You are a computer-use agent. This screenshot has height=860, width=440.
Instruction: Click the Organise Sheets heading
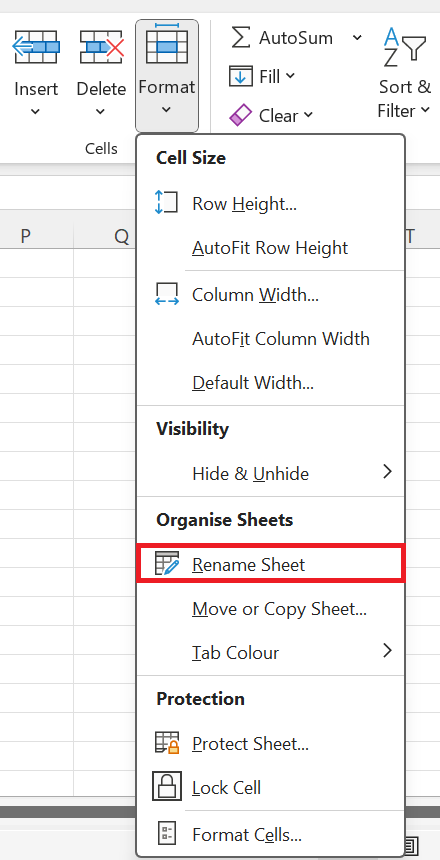click(x=224, y=519)
